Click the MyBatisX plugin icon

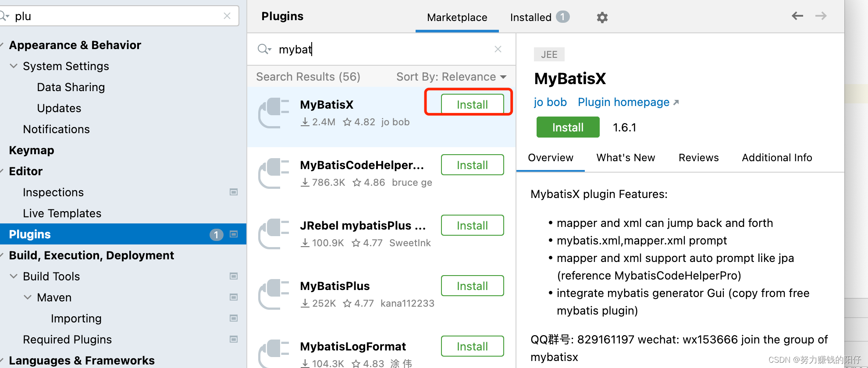pos(274,113)
